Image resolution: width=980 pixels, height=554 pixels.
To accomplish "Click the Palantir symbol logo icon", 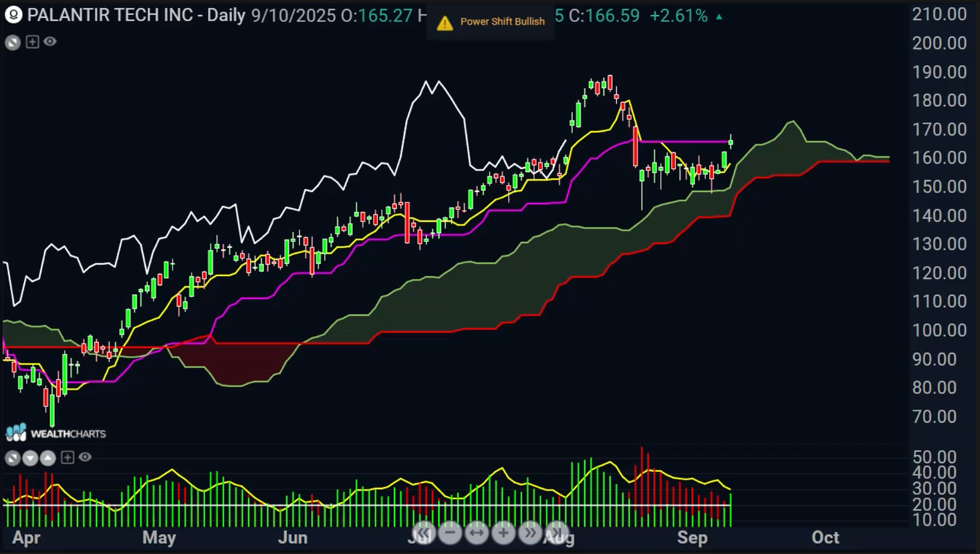I will click(13, 15).
